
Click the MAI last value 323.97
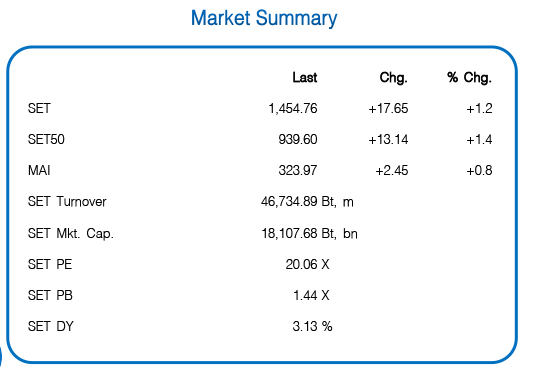click(298, 170)
